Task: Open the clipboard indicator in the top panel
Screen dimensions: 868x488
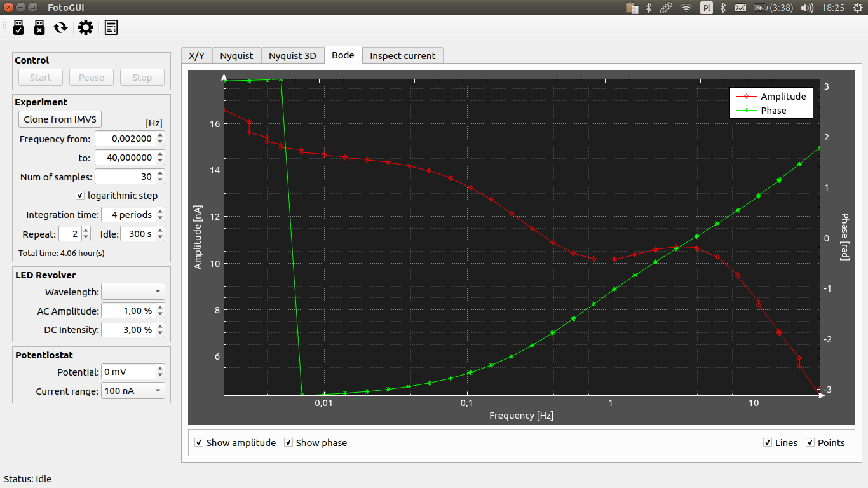Action: tap(632, 8)
